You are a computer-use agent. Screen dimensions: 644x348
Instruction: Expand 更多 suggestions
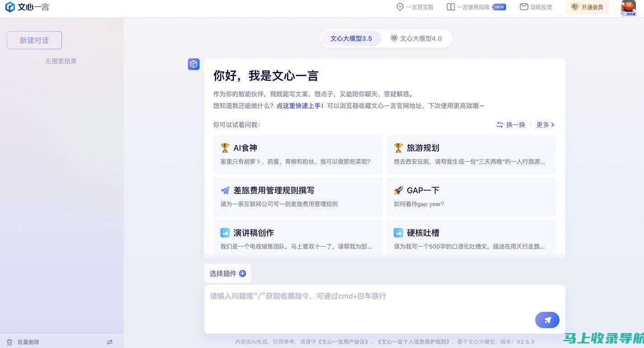(x=546, y=125)
